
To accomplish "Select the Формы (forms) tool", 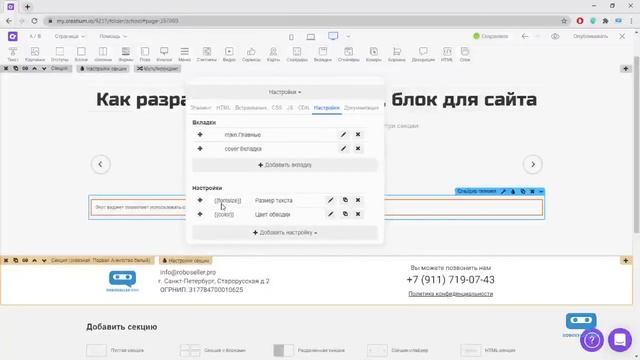I will click(125, 54).
